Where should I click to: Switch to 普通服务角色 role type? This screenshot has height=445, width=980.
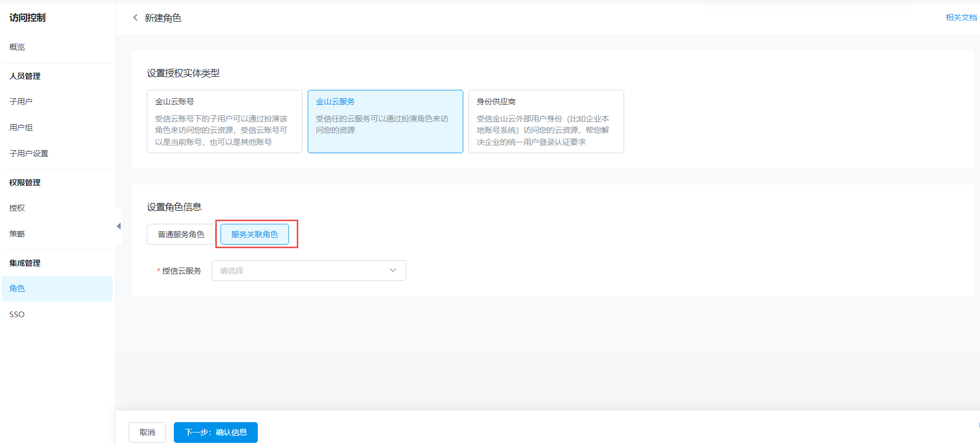pos(181,234)
